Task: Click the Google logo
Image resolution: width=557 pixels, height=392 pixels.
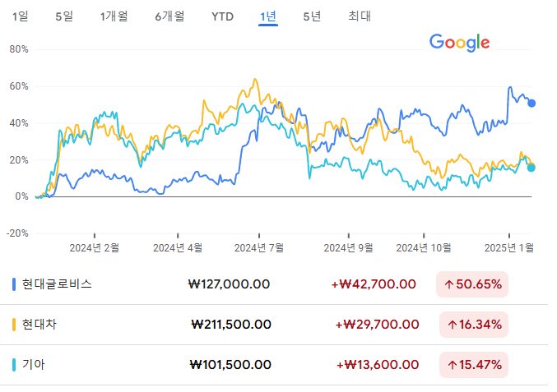Action: pyautogui.click(x=460, y=43)
